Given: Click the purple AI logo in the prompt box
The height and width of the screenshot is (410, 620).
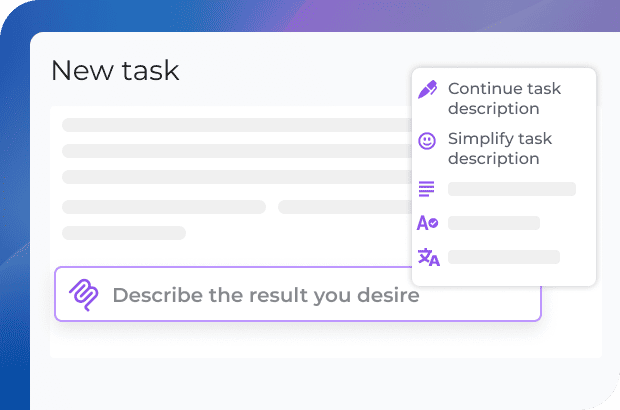Looking at the screenshot, I should click(83, 294).
